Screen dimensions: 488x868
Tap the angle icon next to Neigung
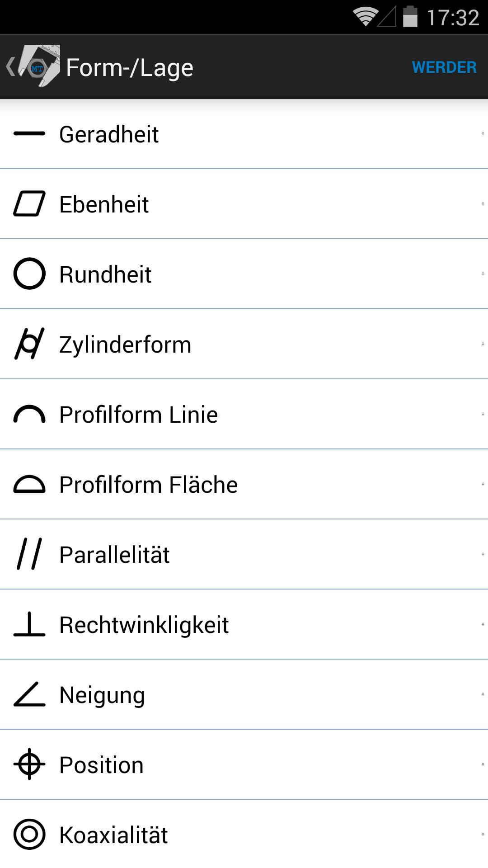pos(29,694)
